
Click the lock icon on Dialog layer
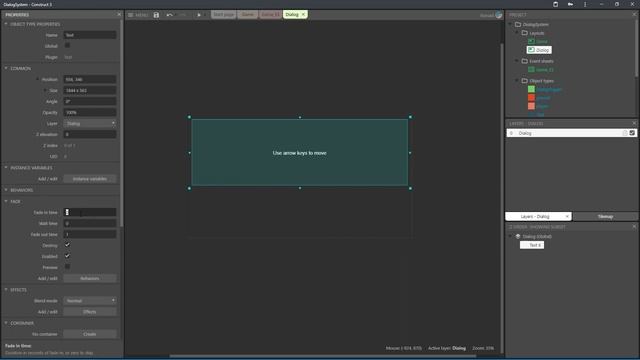tap(624, 133)
